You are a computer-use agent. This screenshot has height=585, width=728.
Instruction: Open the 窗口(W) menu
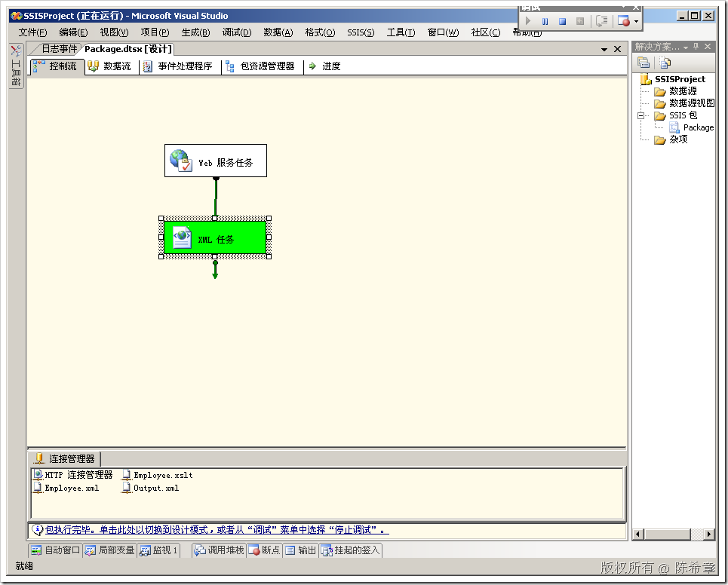pos(443,32)
